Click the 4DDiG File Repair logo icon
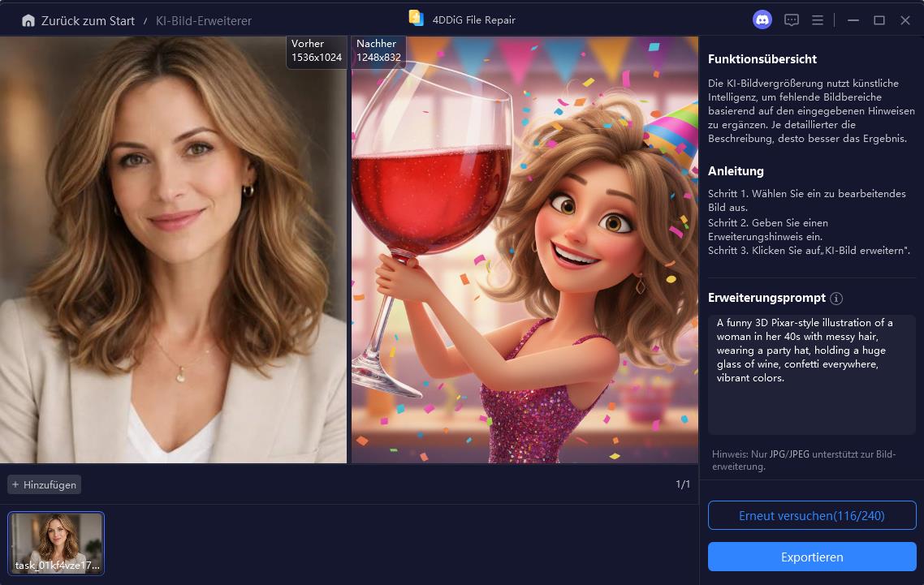This screenshot has height=585, width=924. point(417,19)
